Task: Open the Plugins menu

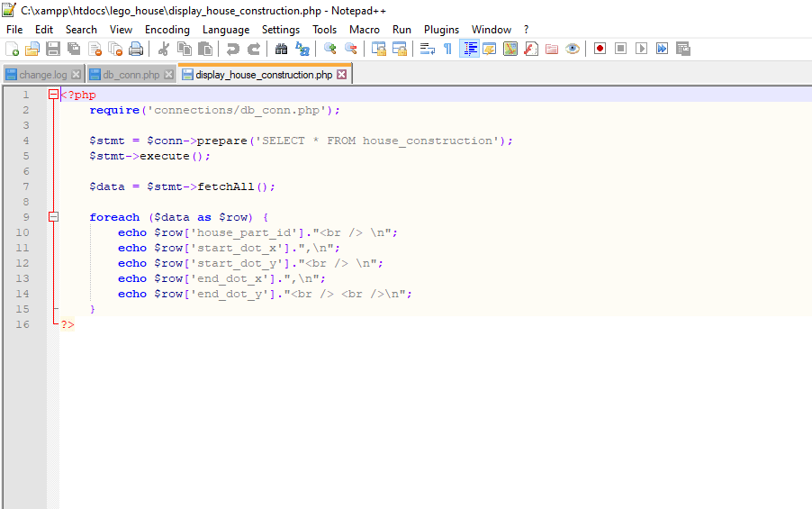Action: point(441,30)
